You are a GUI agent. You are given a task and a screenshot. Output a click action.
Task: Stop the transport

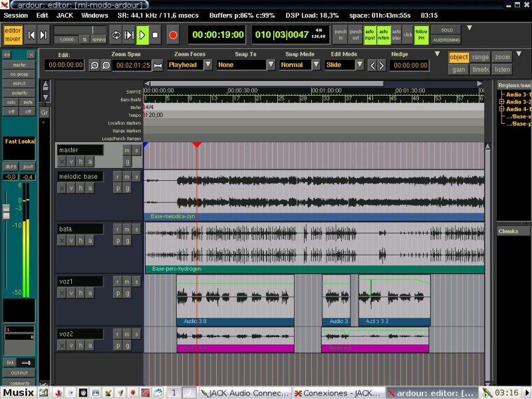pos(155,35)
